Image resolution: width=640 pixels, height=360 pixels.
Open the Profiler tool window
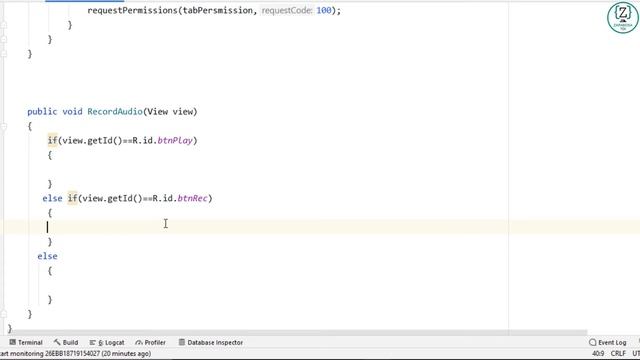point(150,342)
